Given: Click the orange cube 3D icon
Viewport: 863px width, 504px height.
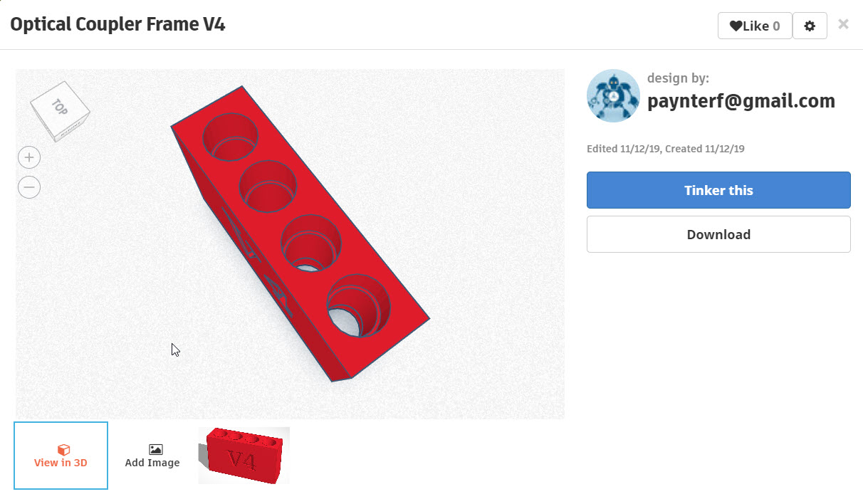Looking at the screenshot, I should 63,450.
